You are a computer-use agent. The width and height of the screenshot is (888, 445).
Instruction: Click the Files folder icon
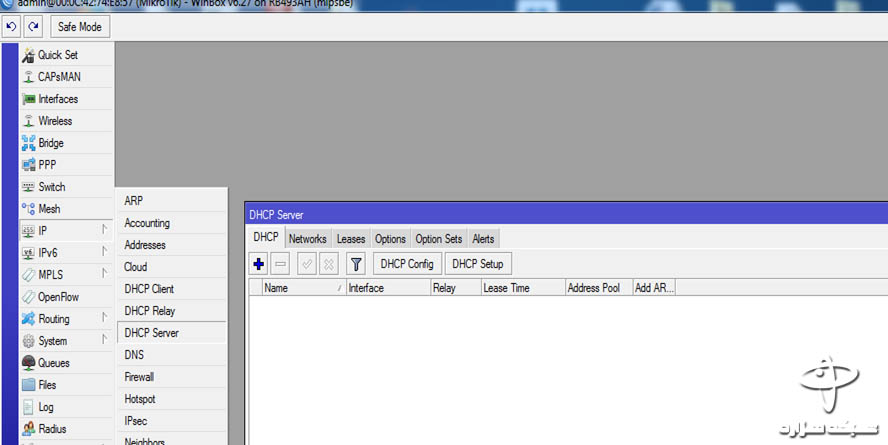(28, 385)
